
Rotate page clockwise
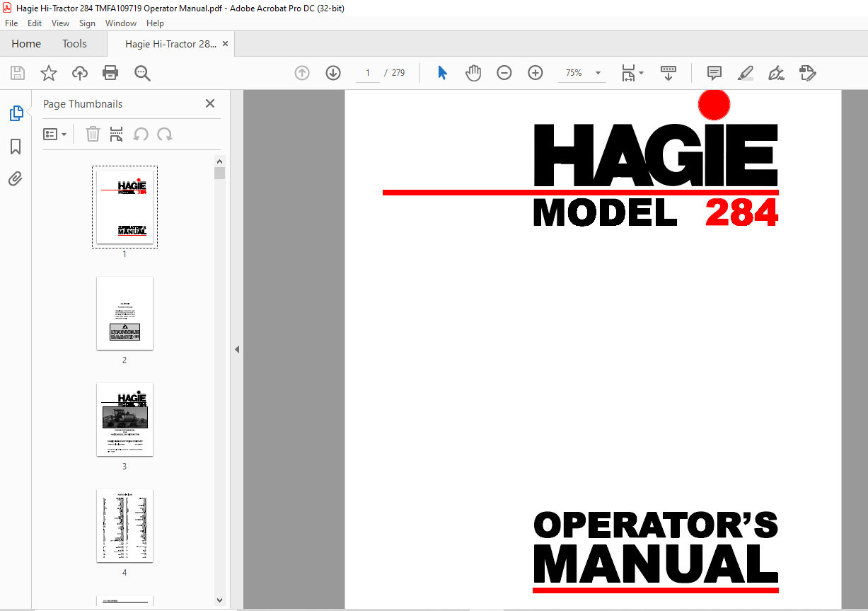(x=165, y=134)
